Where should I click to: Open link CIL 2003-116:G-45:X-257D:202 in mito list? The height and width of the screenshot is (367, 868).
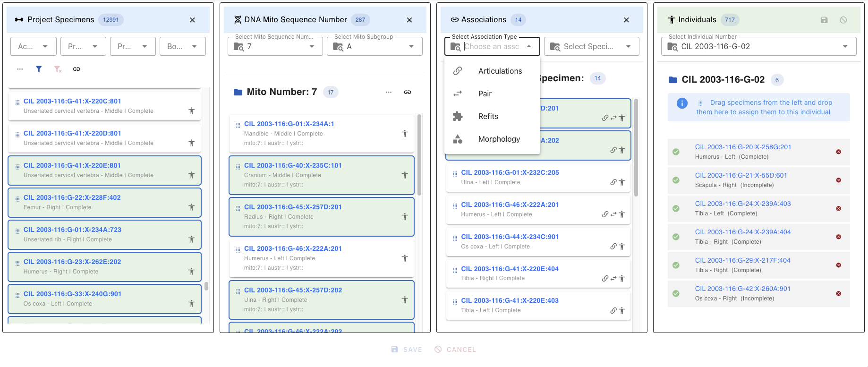coord(293,290)
